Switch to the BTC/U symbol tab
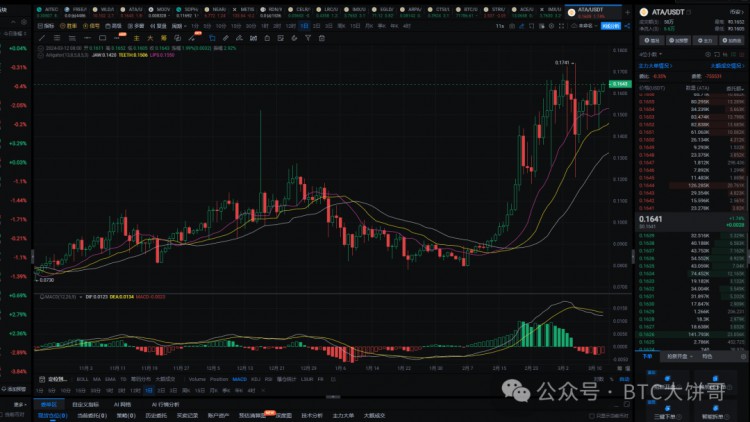 pos(467,12)
